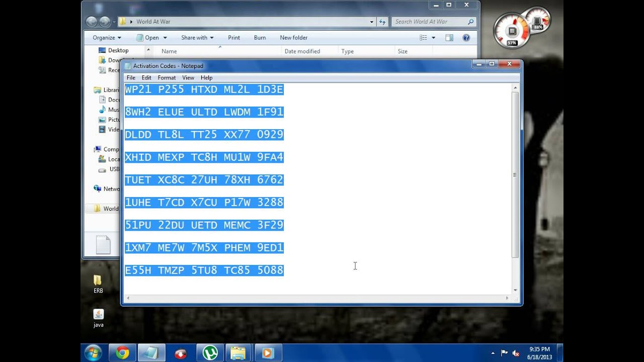644x362 pixels.
Task: Expand the view options dropdown arrow
Action: tap(433, 38)
